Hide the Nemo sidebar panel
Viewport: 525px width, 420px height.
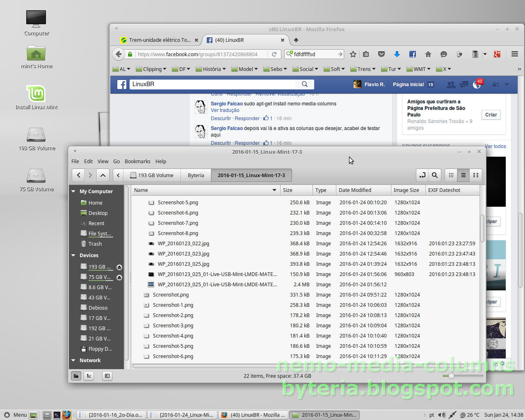pos(107,376)
